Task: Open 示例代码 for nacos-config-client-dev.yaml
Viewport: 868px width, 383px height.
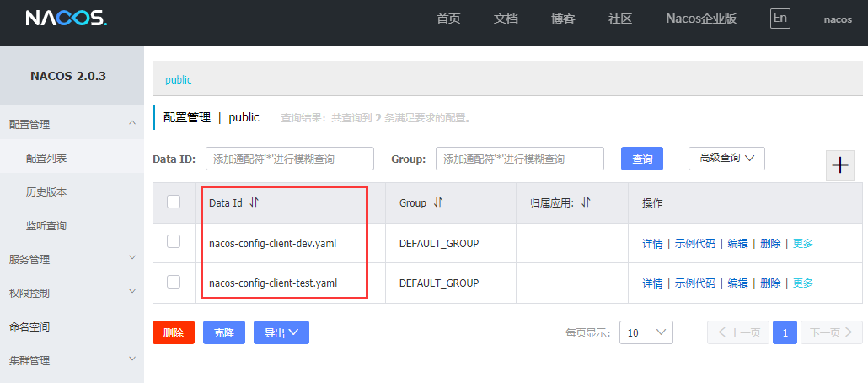Action: coord(694,243)
